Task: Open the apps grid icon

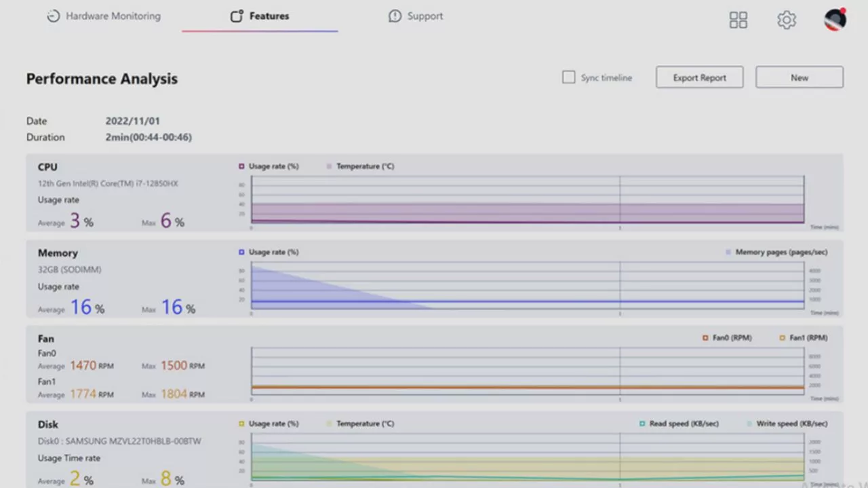Action: coord(738,20)
